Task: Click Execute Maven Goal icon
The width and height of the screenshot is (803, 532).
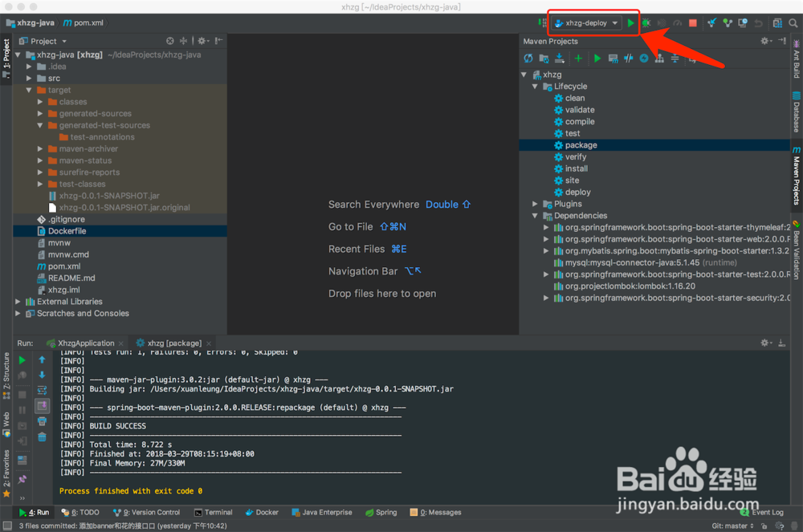Action: pyautogui.click(x=613, y=59)
